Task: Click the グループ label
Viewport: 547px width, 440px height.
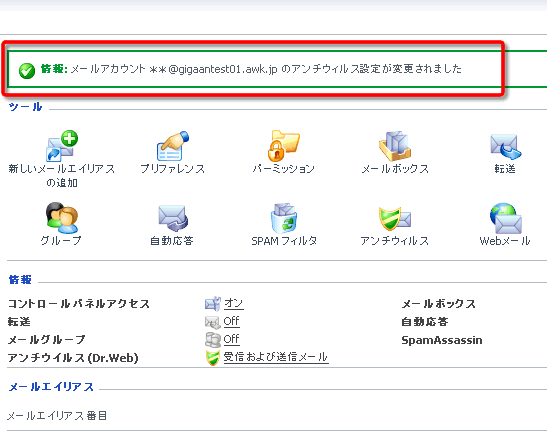Action: coord(61,241)
